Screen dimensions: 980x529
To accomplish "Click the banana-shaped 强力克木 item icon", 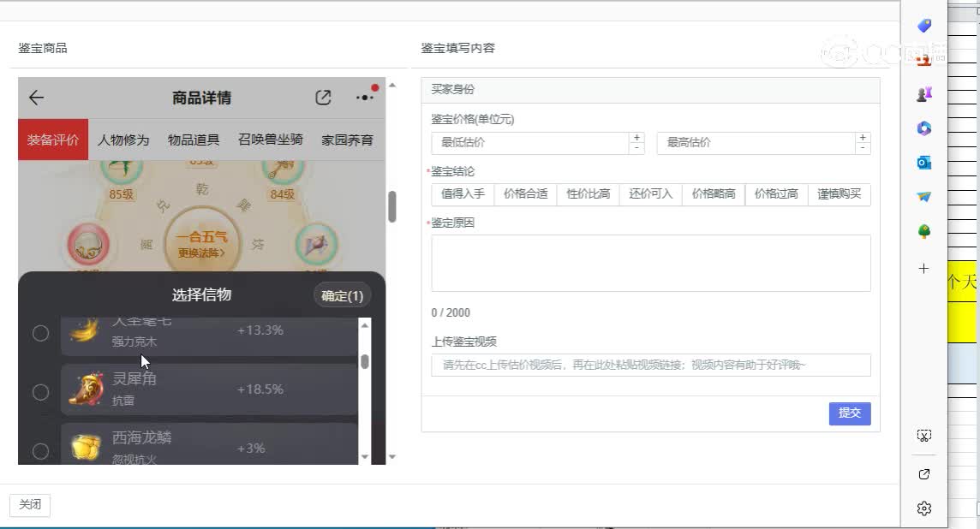I will [x=85, y=330].
